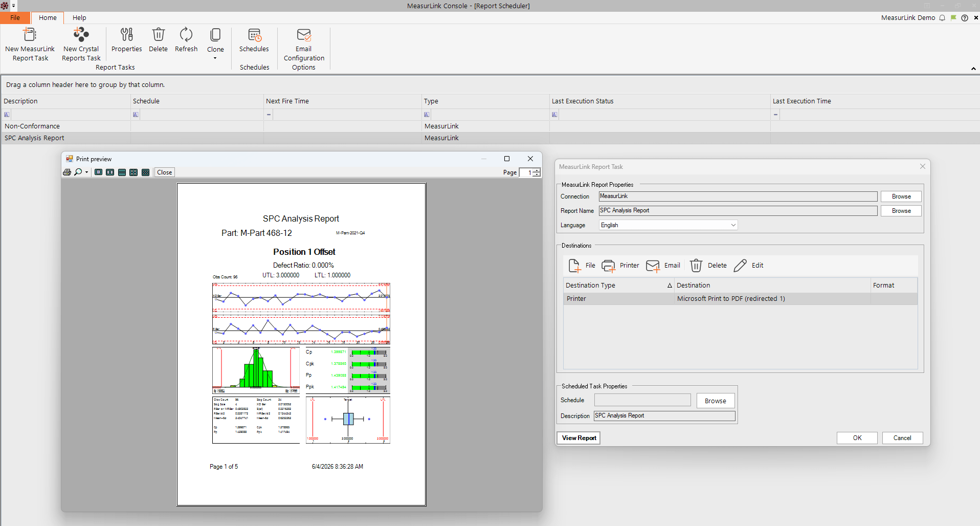
Task: Click Cancel in MeasurLink Report Task dialog
Action: (x=902, y=438)
